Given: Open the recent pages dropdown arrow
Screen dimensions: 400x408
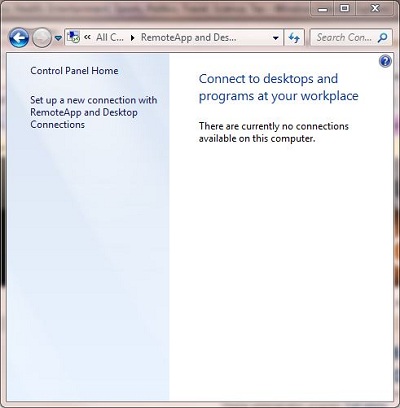Looking at the screenshot, I should pyautogui.click(x=58, y=38).
